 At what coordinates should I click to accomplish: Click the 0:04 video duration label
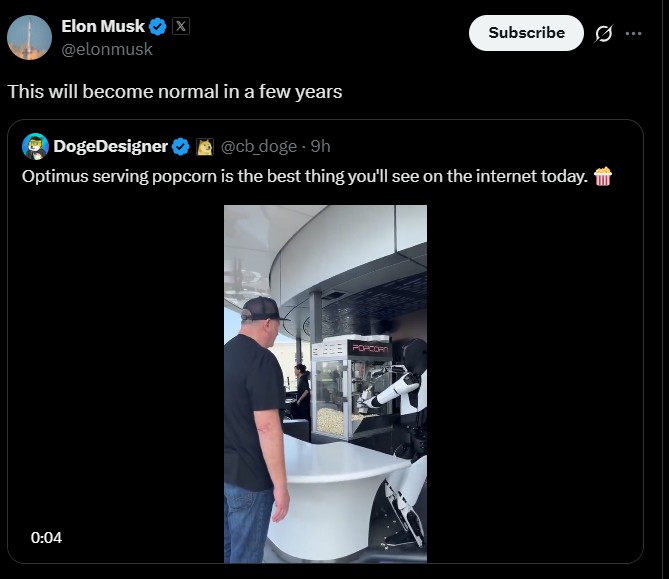(46, 538)
